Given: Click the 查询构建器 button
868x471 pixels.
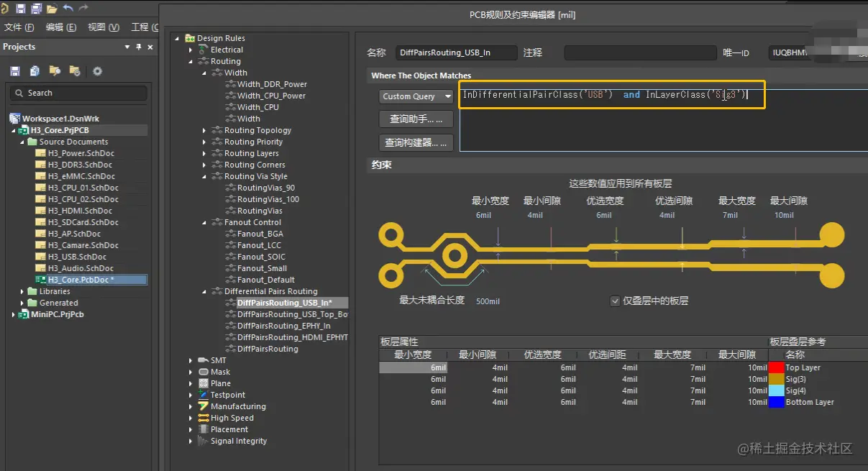Looking at the screenshot, I should point(416,143).
